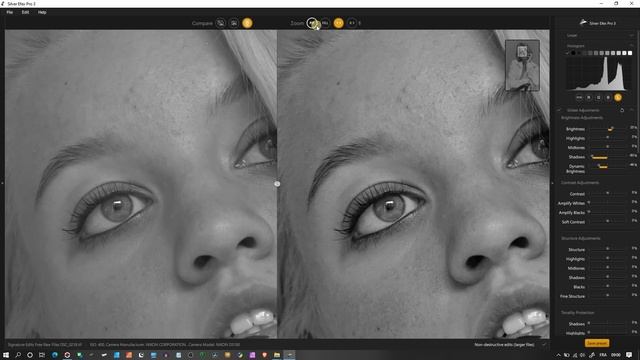This screenshot has width=640, height=360.
Task: Click the black zone 0 swatch
Action: tap(573, 53)
